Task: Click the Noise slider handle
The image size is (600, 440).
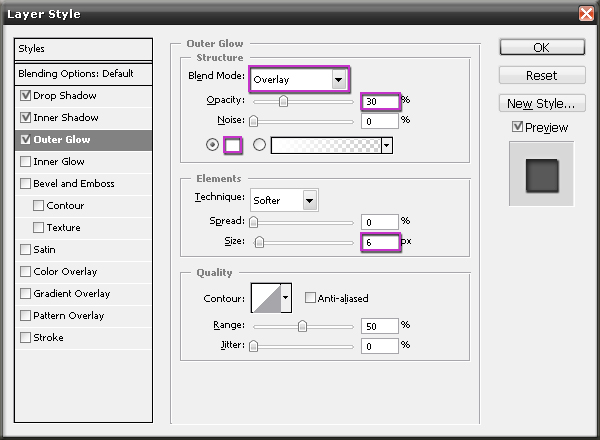Action: point(253,121)
